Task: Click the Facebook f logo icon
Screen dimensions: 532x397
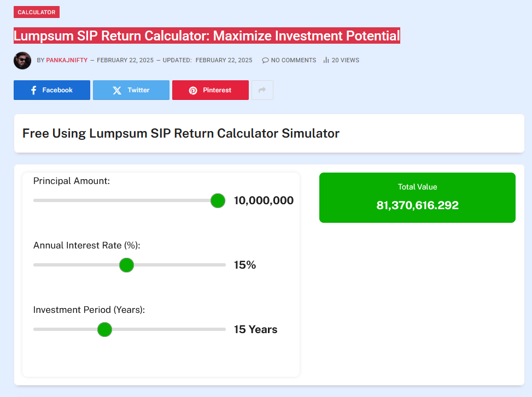Action: pos(33,90)
